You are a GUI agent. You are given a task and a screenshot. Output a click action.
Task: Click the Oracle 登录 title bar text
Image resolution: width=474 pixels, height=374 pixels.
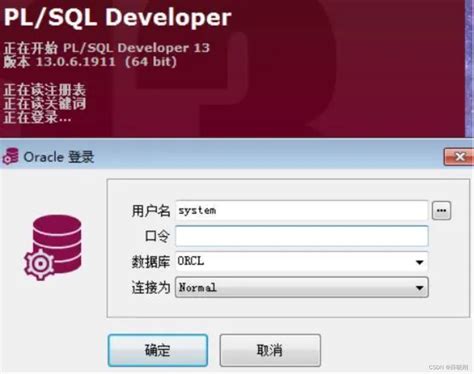(59, 157)
